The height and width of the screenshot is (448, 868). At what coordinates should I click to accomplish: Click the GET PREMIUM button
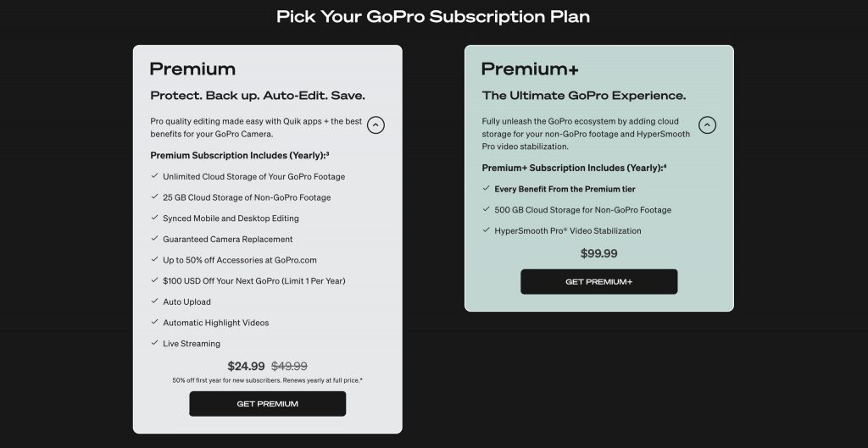coord(267,404)
